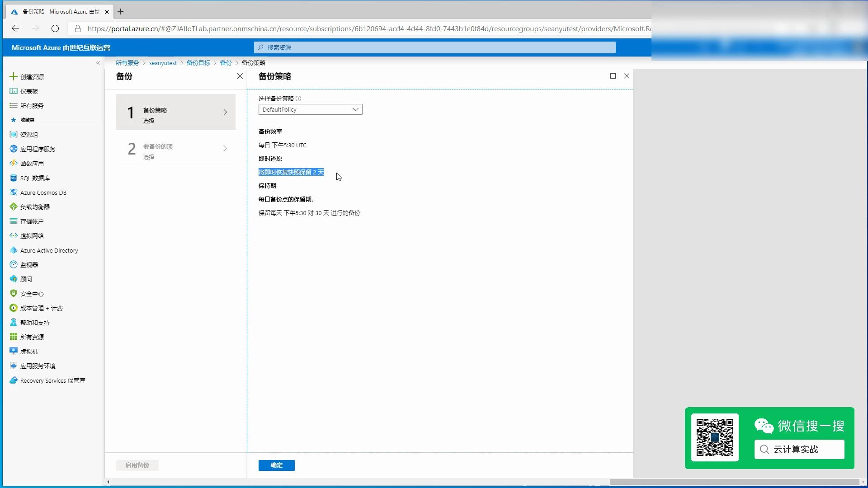This screenshot has height=488, width=868.
Task: Click the 虚拟机 icon
Action: pyautogui.click(x=14, y=351)
